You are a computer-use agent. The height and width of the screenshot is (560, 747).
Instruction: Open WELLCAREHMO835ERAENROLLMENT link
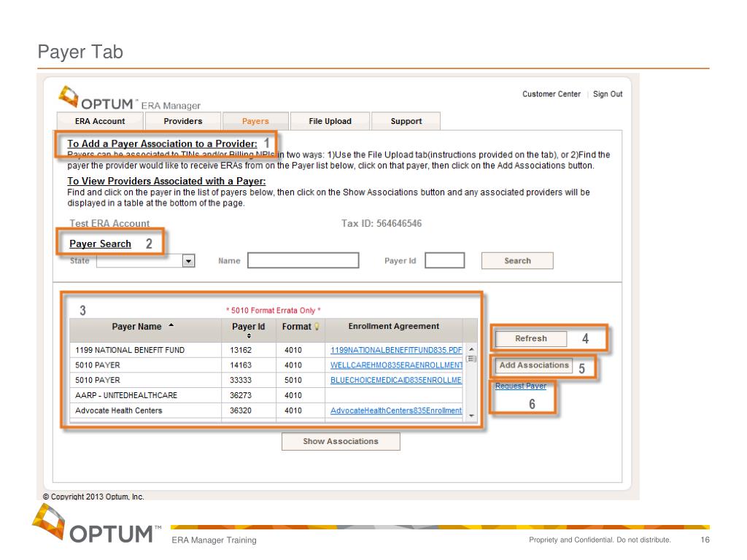(396, 365)
